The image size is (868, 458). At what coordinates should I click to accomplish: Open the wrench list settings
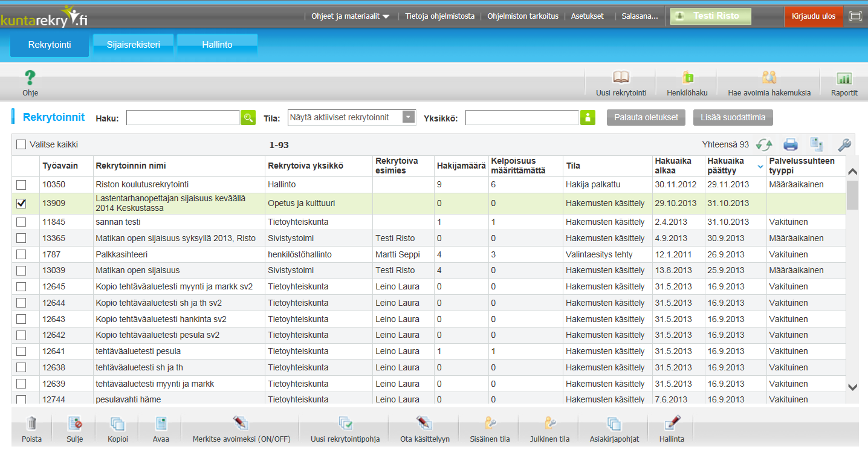click(844, 144)
